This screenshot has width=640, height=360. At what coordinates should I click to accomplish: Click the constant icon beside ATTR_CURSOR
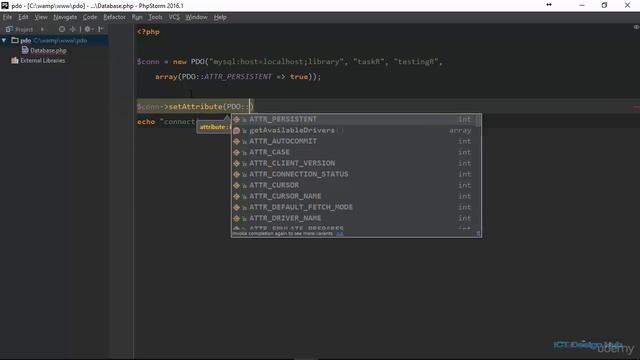pos(236,185)
